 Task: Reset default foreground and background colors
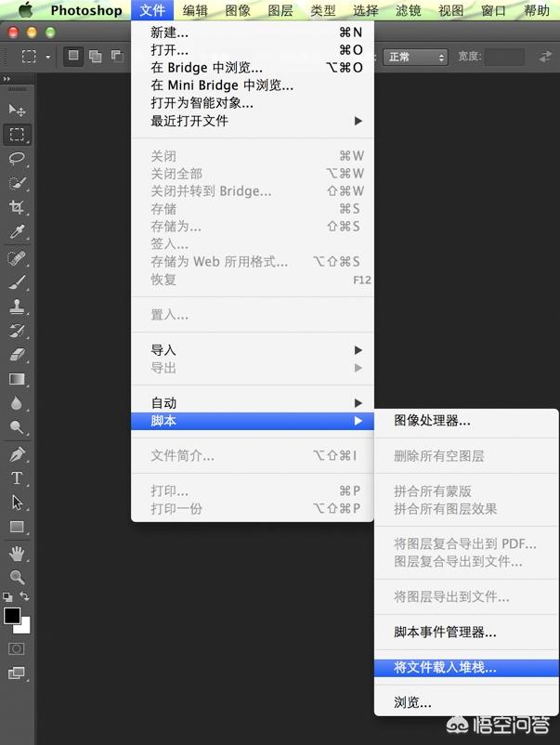click(7, 596)
